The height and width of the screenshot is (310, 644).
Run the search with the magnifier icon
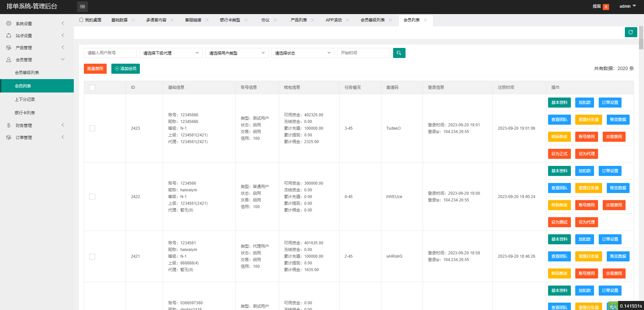point(399,53)
